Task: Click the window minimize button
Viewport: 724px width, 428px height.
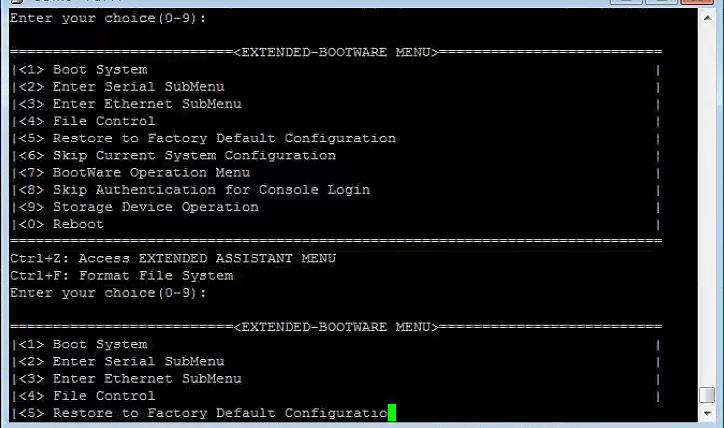Action: 625,3
